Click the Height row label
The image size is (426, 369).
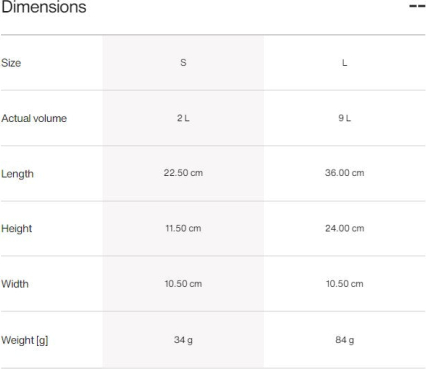[17, 229]
